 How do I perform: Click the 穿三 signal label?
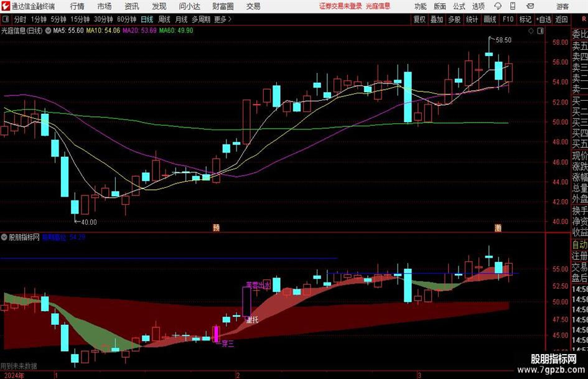pyautogui.click(x=228, y=344)
